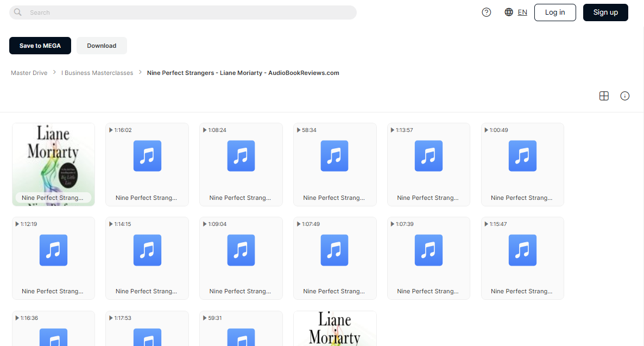Open audio file with duration 1:12:19
Viewport: 644px width, 346px height.
point(53,258)
